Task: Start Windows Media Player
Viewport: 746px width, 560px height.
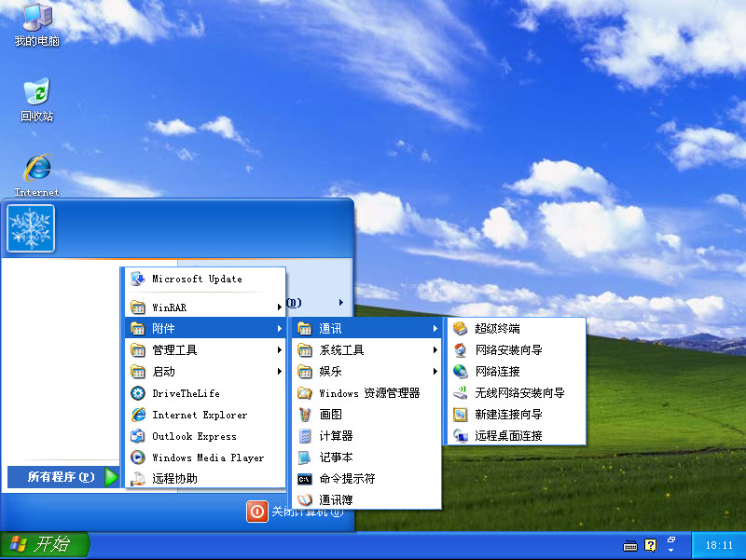Action: pyautogui.click(x=205, y=458)
